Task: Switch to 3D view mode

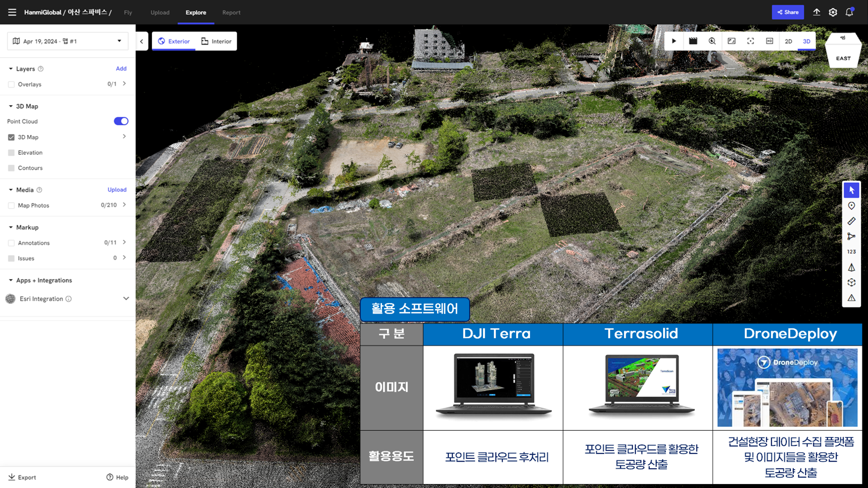Action: 806,41
